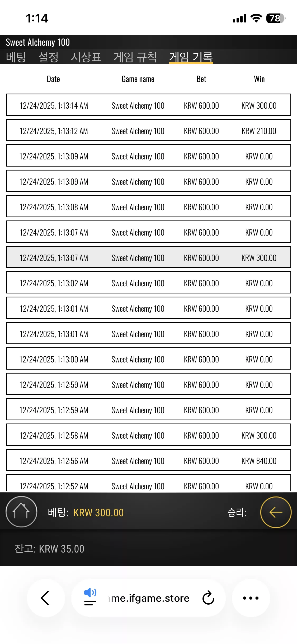Tap the ifgame.store address field
This screenshot has height=644, width=297.
[x=149, y=598]
